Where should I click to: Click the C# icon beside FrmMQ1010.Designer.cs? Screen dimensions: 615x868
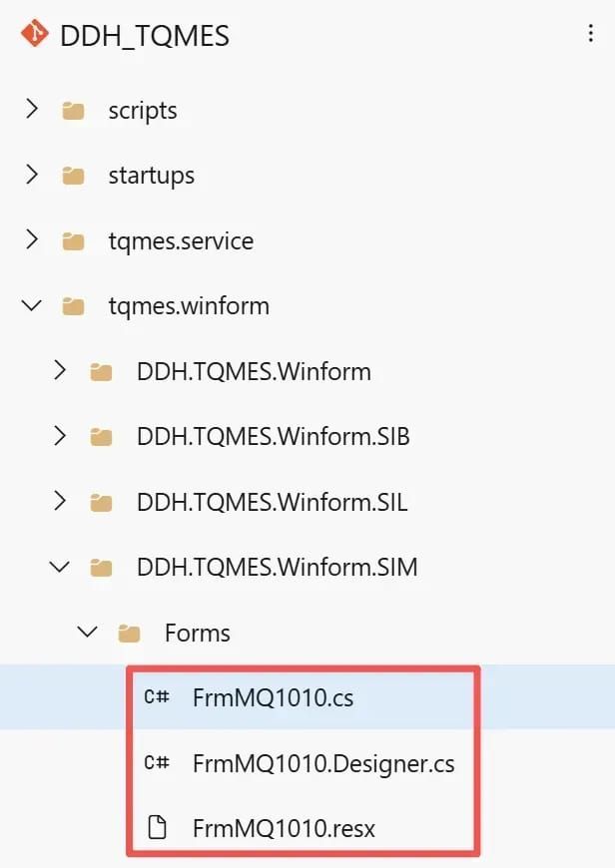[x=157, y=763]
